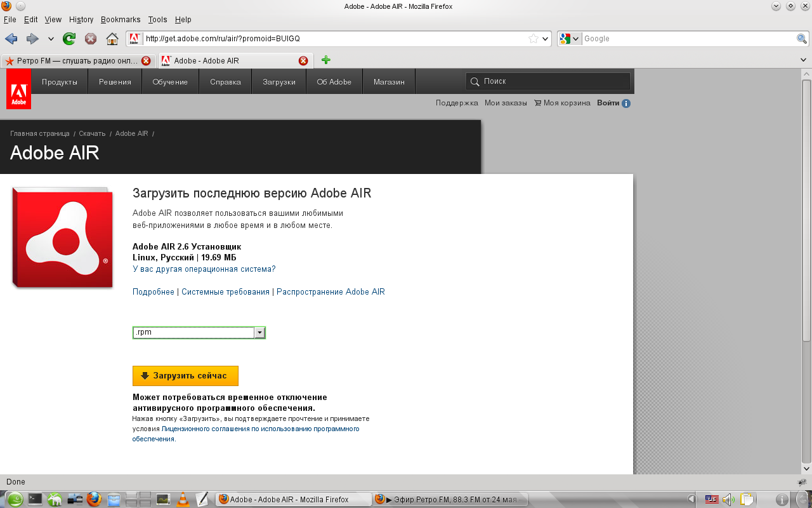
Task: Open the Распространение Adobe AIR link
Action: pos(331,292)
